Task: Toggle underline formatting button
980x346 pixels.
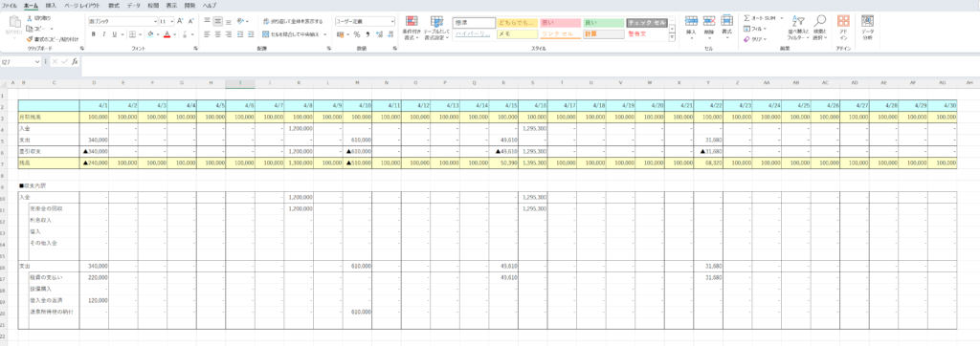Action: [x=114, y=34]
